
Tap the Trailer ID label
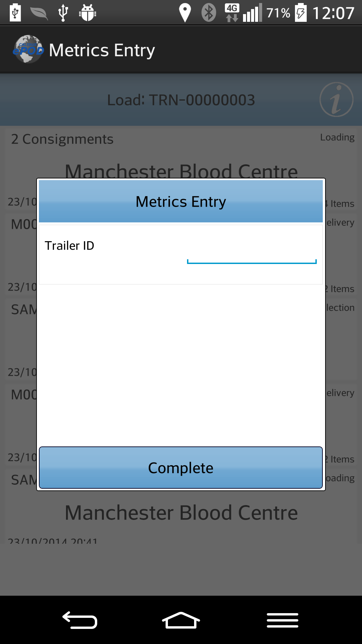coord(69,246)
